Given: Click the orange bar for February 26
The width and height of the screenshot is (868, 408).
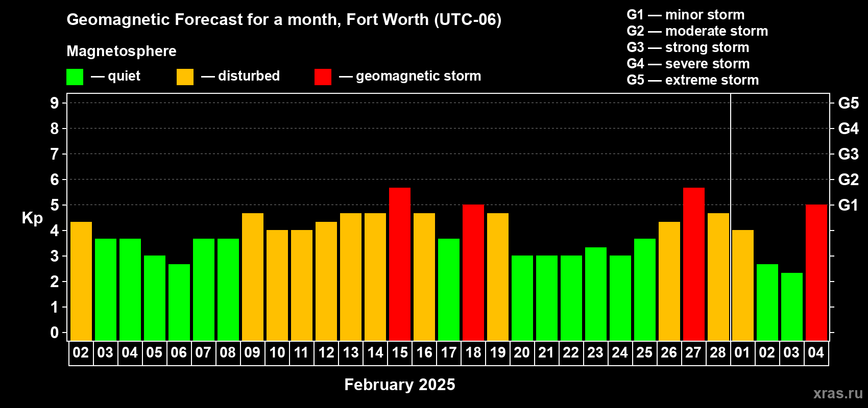Looking at the screenshot, I should pyautogui.click(x=669, y=281).
